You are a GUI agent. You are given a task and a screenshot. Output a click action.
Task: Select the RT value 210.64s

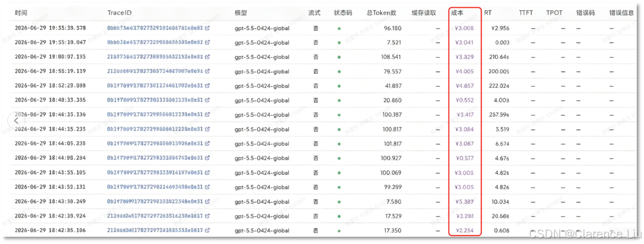tap(499, 57)
